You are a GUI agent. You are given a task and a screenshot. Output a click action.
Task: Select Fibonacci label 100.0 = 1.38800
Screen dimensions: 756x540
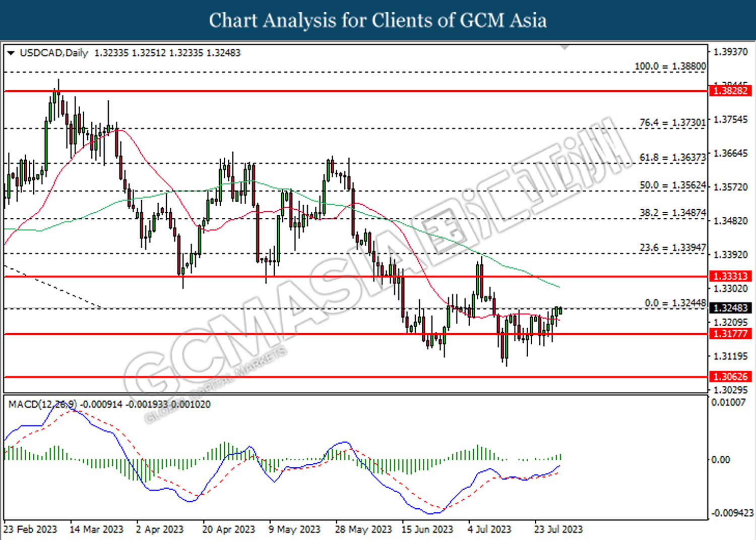pos(670,66)
